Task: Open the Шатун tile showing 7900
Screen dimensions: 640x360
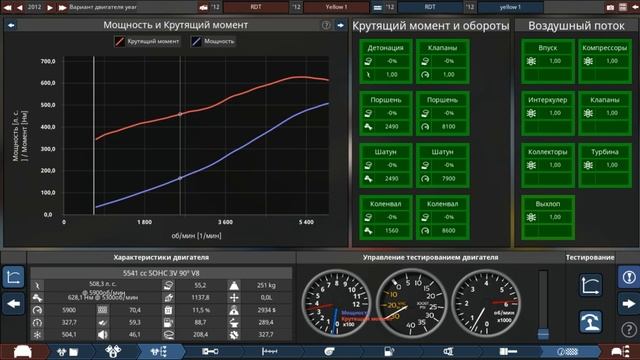Action: coord(442,165)
